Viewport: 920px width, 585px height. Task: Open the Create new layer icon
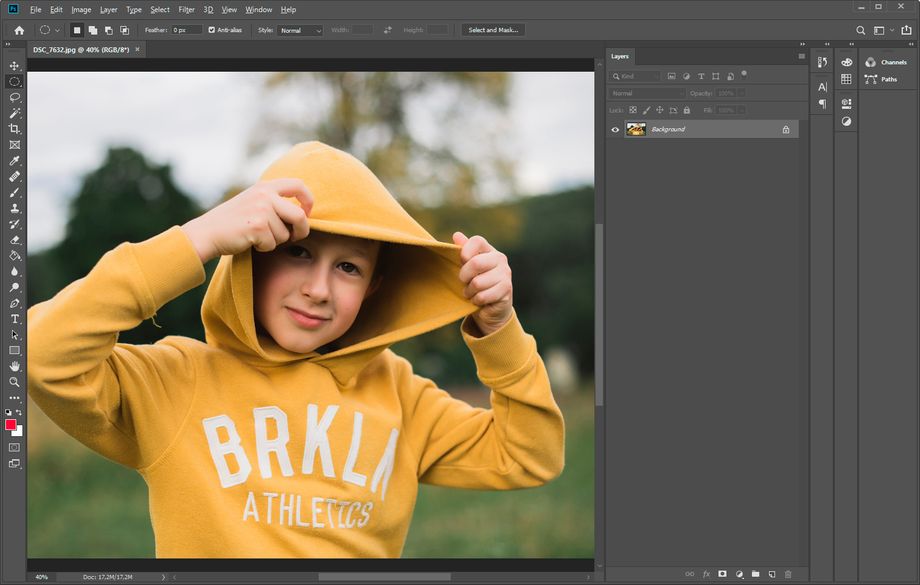tap(771, 574)
